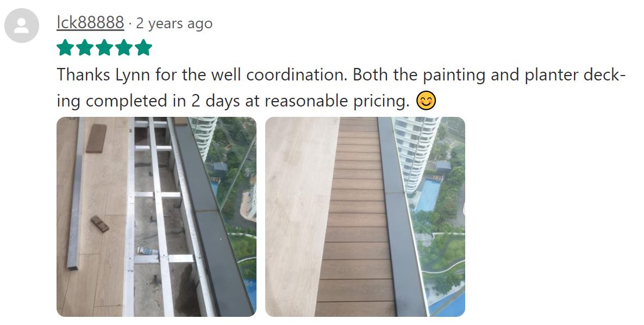The image size is (644, 325).
Task: Open the photo of the metal decking frame
Action: click(157, 217)
